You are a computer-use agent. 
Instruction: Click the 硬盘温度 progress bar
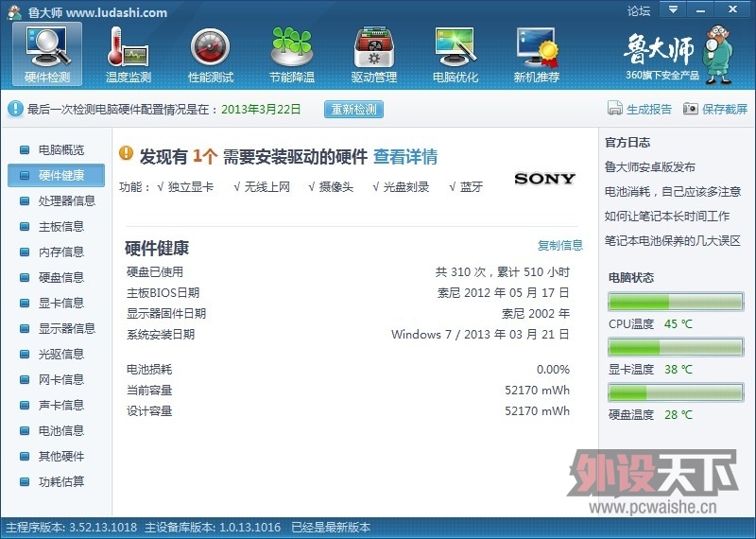[x=676, y=392]
